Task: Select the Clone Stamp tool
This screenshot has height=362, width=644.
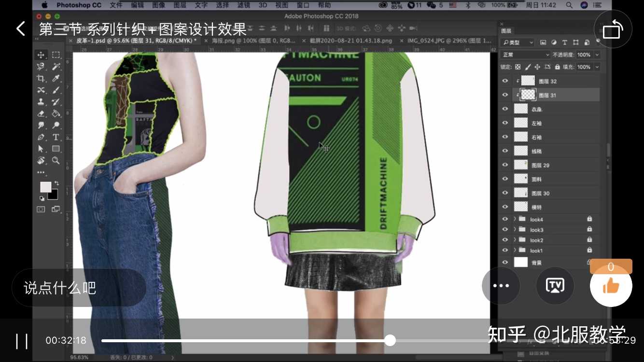Action: 41,102
